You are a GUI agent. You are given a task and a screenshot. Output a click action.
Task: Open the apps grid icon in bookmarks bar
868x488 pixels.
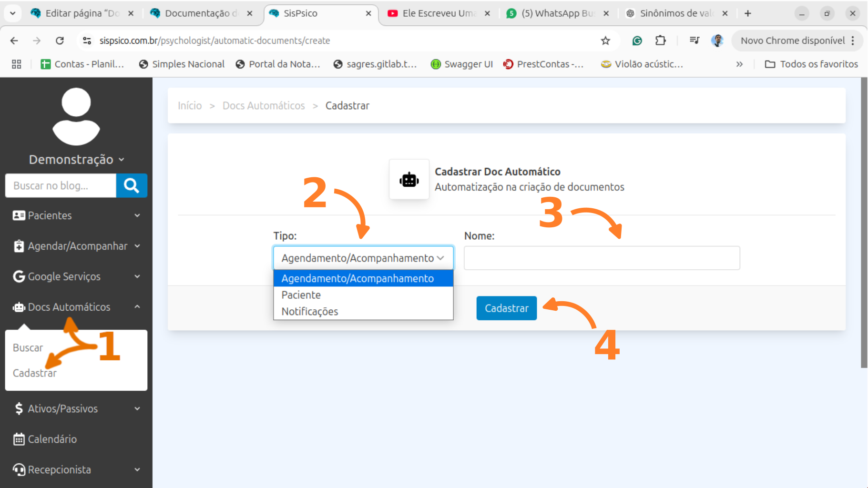pyautogui.click(x=17, y=64)
